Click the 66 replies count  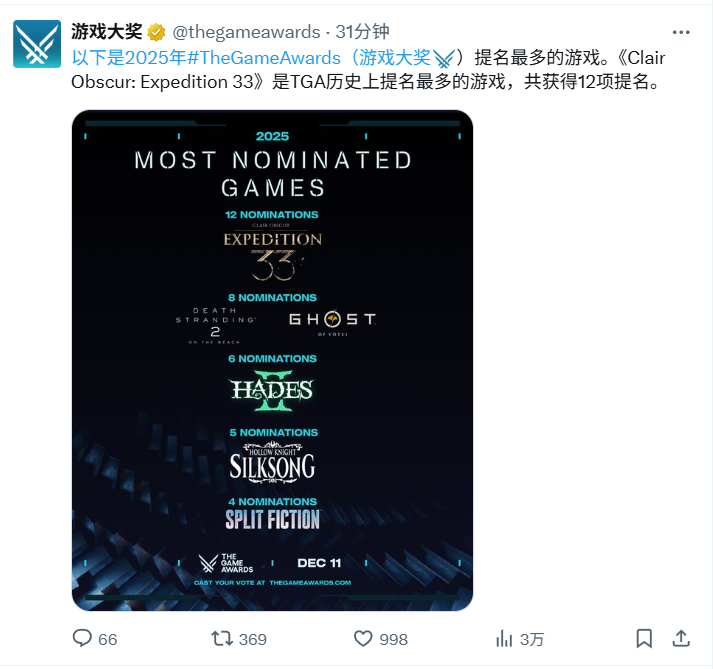pyautogui.click(x=108, y=639)
